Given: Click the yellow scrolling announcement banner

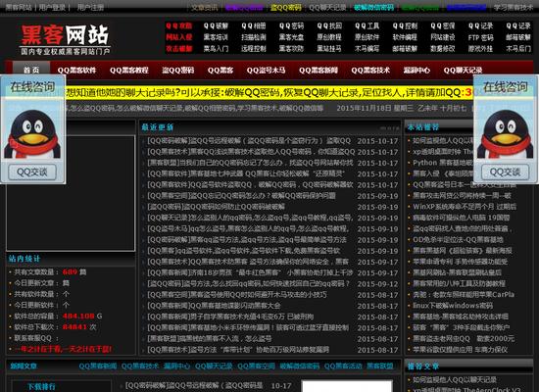Looking at the screenshot, I should [x=269, y=93].
